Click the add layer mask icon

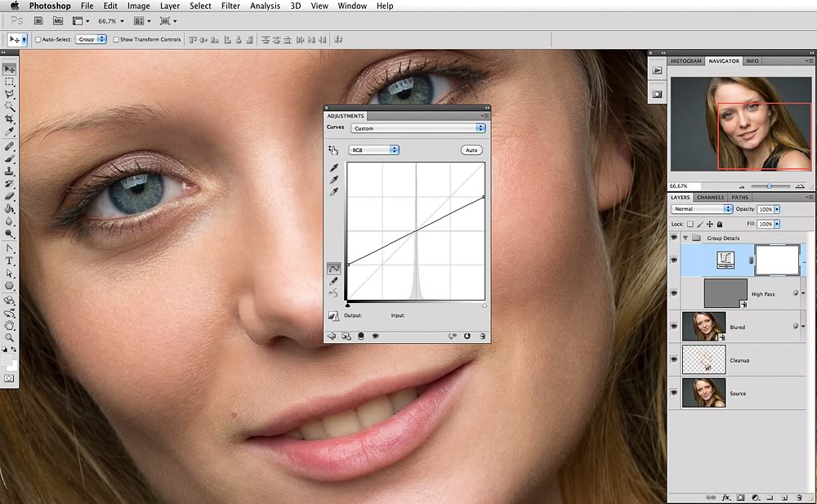pyautogui.click(x=740, y=497)
